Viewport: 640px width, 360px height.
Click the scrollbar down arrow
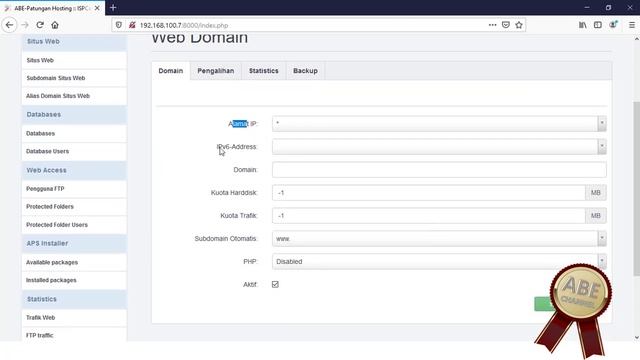point(636,337)
